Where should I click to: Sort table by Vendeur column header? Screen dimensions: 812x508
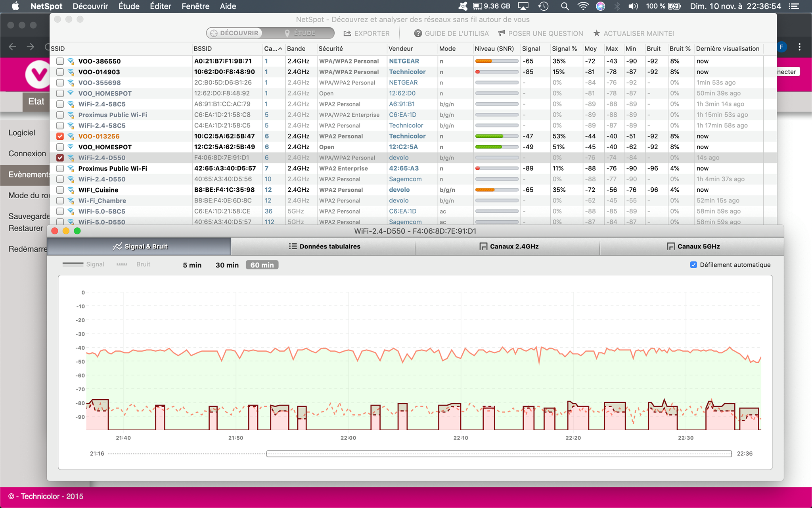pyautogui.click(x=412, y=48)
